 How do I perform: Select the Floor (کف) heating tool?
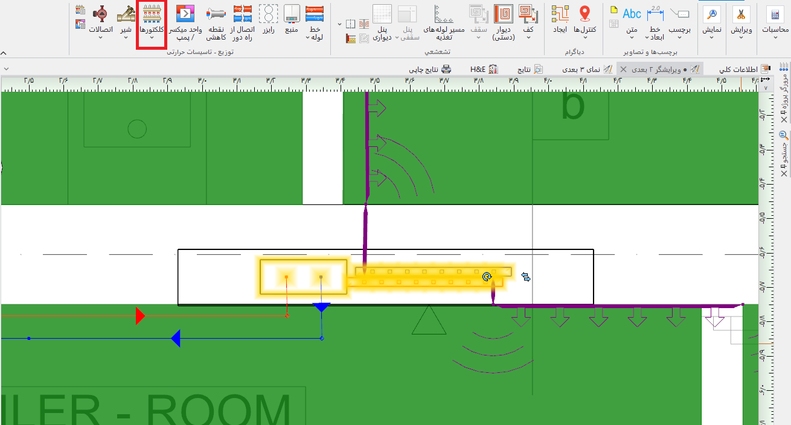pos(530,21)
